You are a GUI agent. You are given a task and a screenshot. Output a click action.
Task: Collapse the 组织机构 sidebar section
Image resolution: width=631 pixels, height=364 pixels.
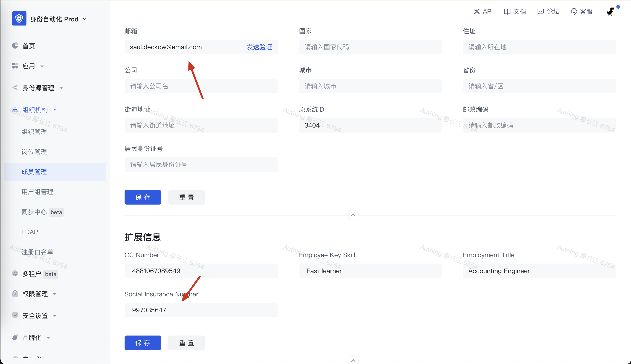[x=35, y=110]
